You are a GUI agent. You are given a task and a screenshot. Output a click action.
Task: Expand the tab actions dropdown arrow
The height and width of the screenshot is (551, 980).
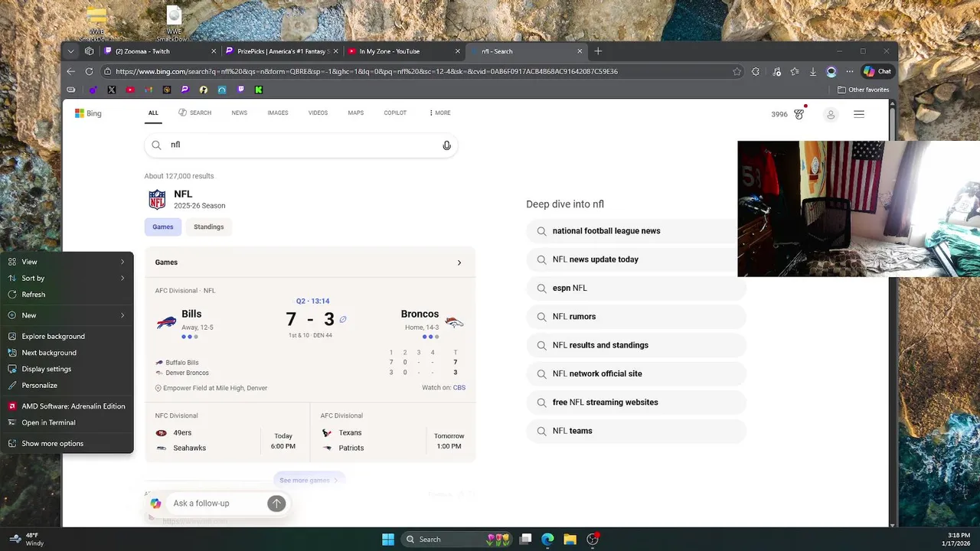(x=70, y=51)
